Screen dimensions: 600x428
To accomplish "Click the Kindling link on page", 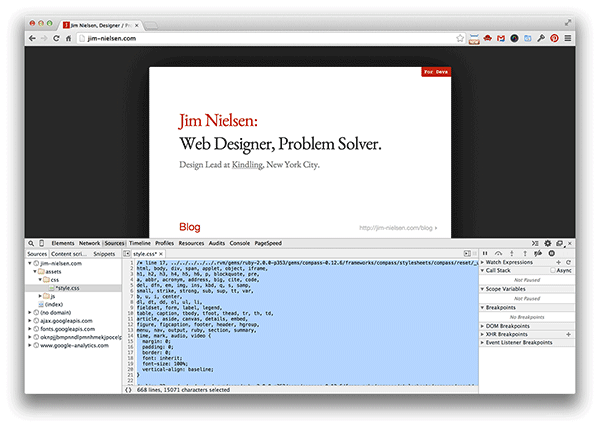I will (x=247, y=165).
